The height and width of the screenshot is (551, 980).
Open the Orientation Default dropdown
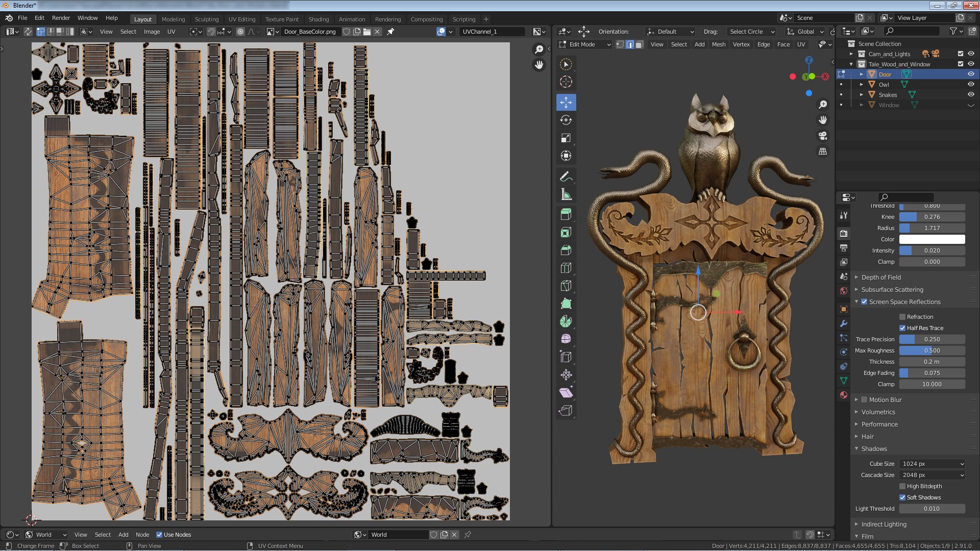pyautogui.click(x=670, y=32)
